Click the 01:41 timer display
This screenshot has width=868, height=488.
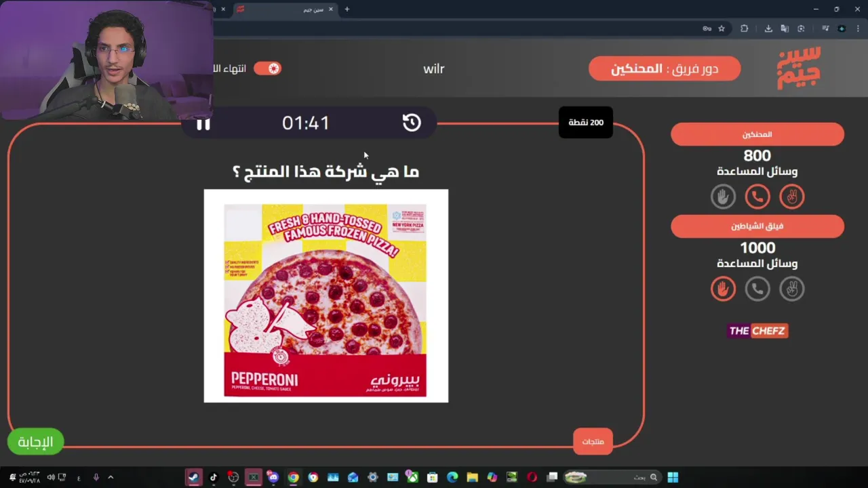tap(306, 123)
